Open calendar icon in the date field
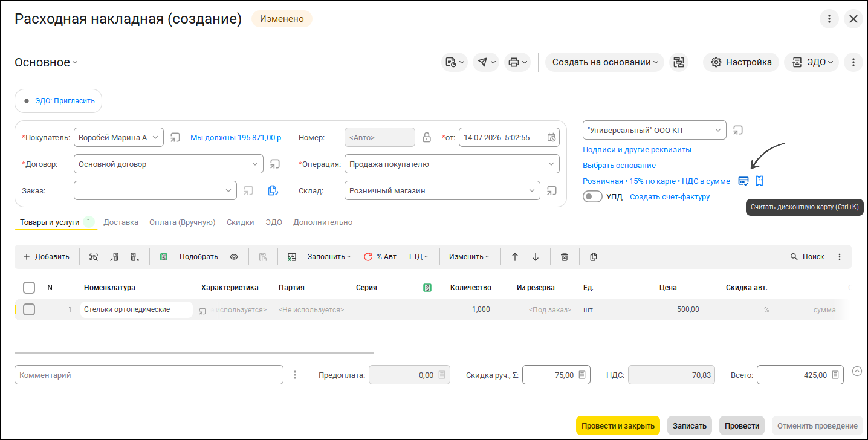 click(551, 137)
